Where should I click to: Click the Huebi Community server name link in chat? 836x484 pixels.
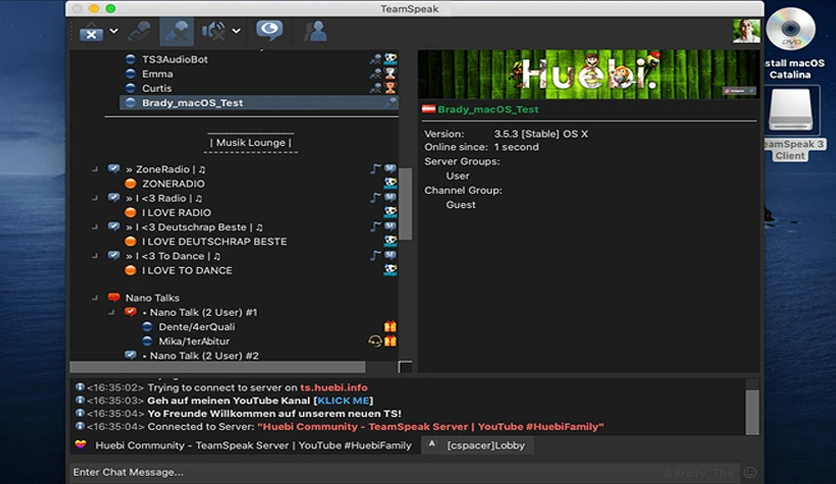point(430,426)
